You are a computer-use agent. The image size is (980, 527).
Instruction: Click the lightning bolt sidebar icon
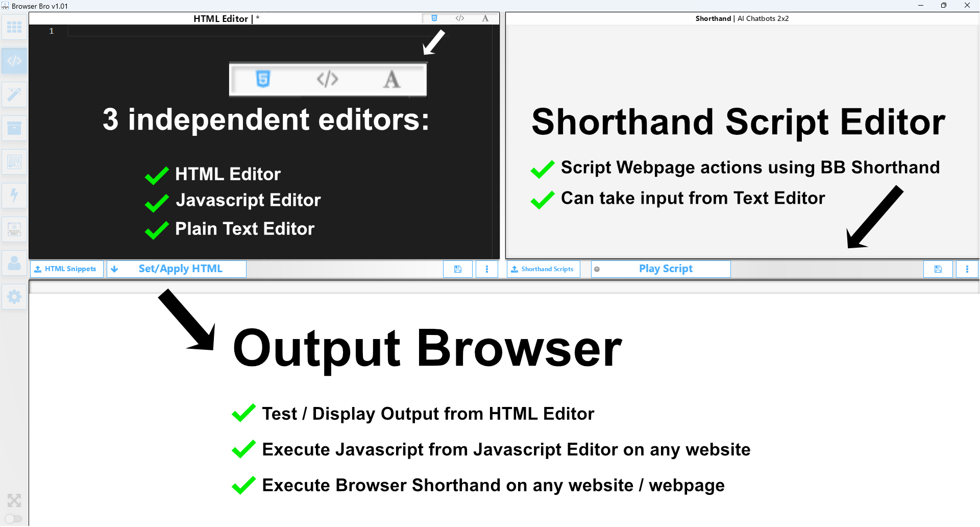pos(14,196)
